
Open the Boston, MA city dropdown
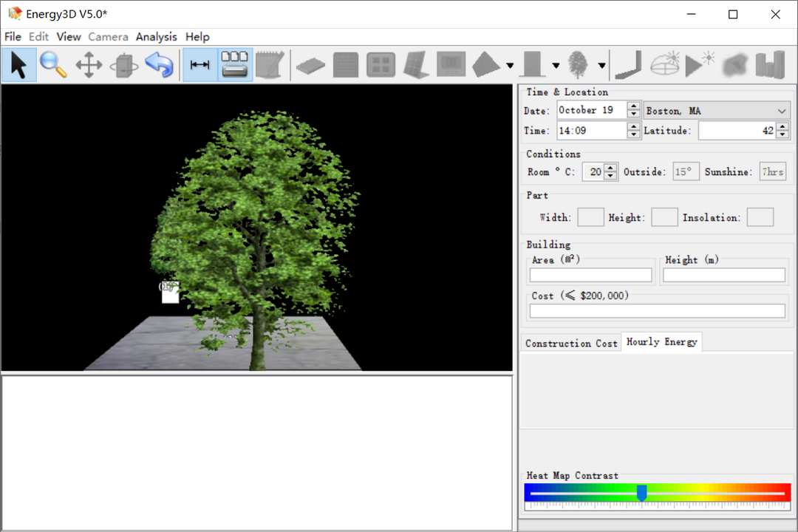click(716, 111)
